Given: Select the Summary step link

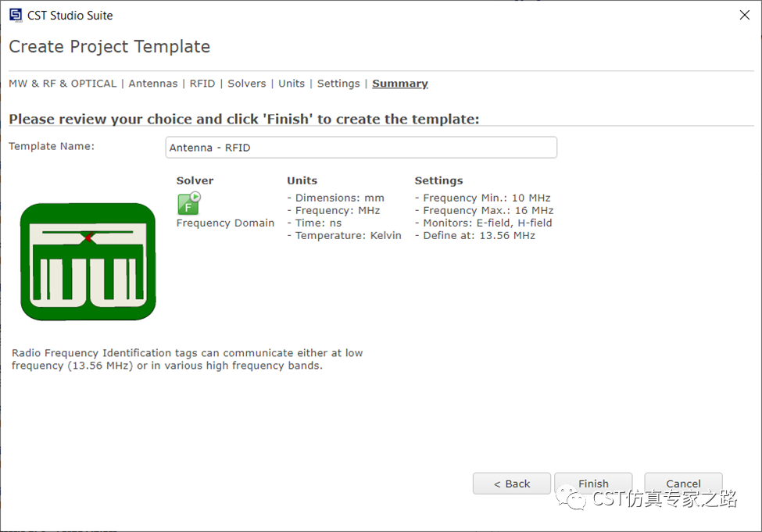Looking at the screenshot, I should tap(400, 84).
